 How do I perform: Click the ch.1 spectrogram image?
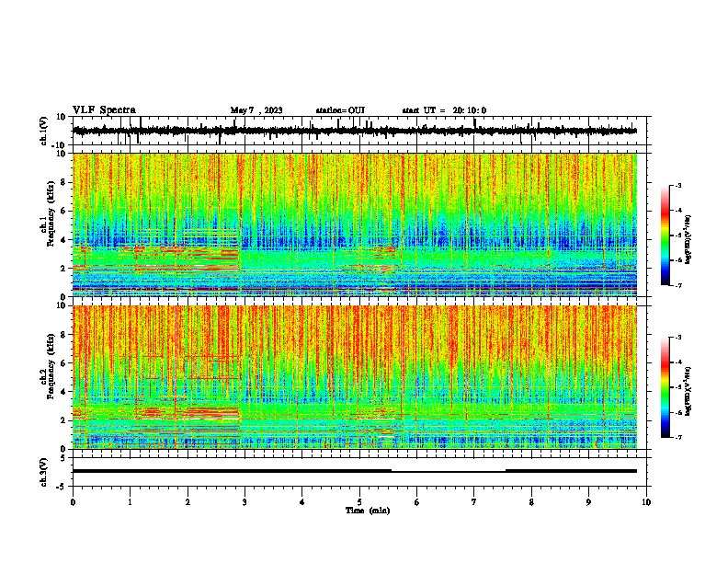[x=355, y=224]
